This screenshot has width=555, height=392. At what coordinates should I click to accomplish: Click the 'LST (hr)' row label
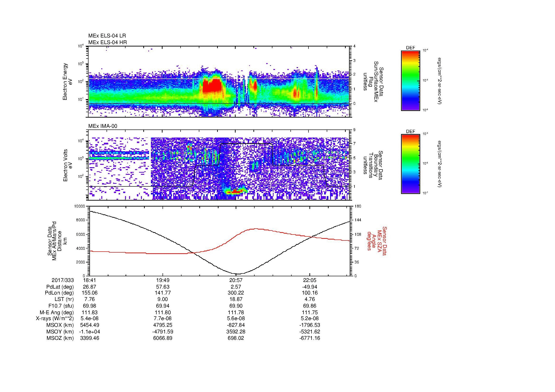tap(64, 300)
